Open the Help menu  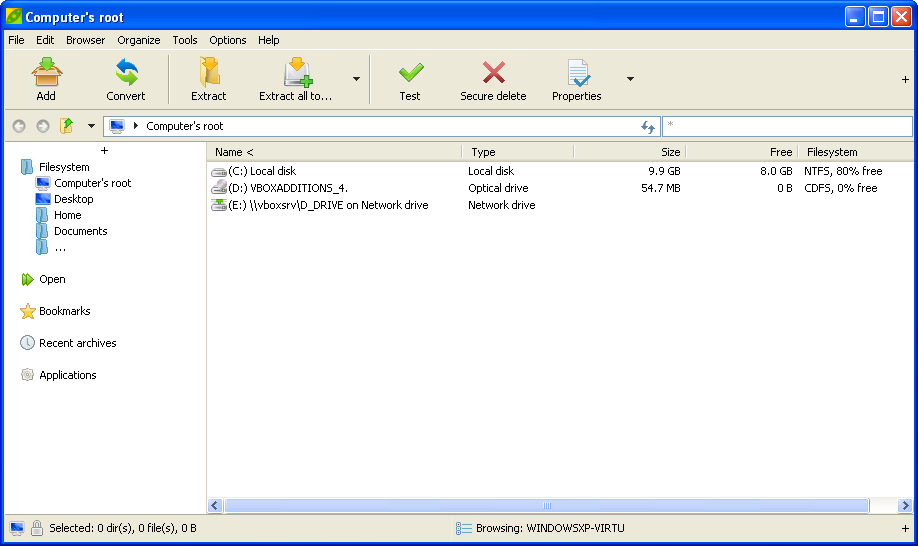269,40
